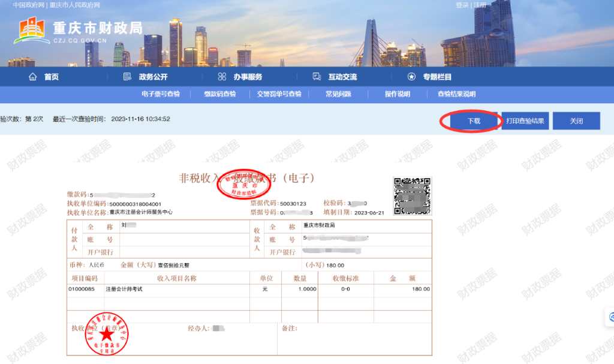
Task: Go to the 专题栏目 section
Action: [x=437, y=77]
